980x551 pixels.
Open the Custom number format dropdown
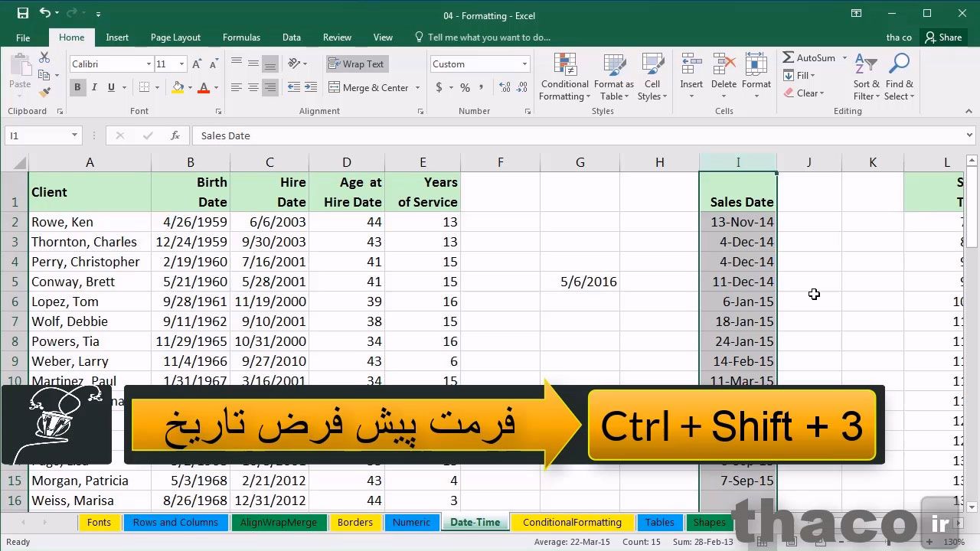524,64
